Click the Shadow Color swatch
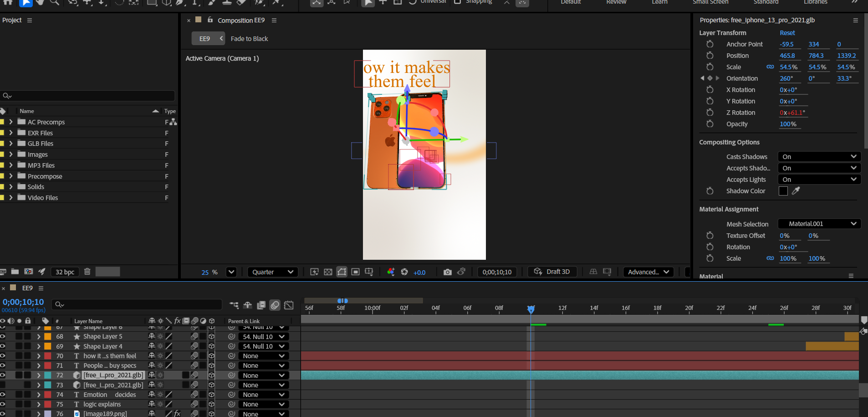 [783, 191]
